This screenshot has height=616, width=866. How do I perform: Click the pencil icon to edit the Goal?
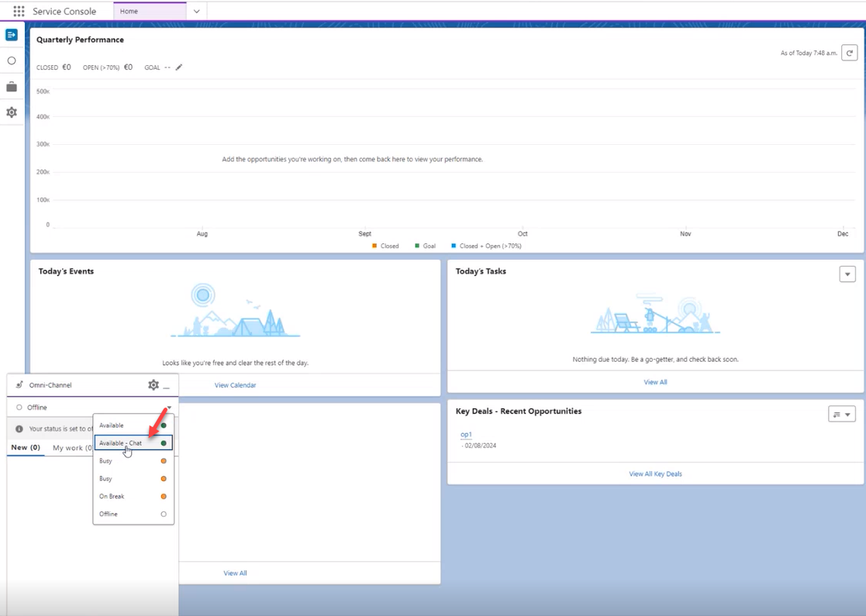click(179, 67)
